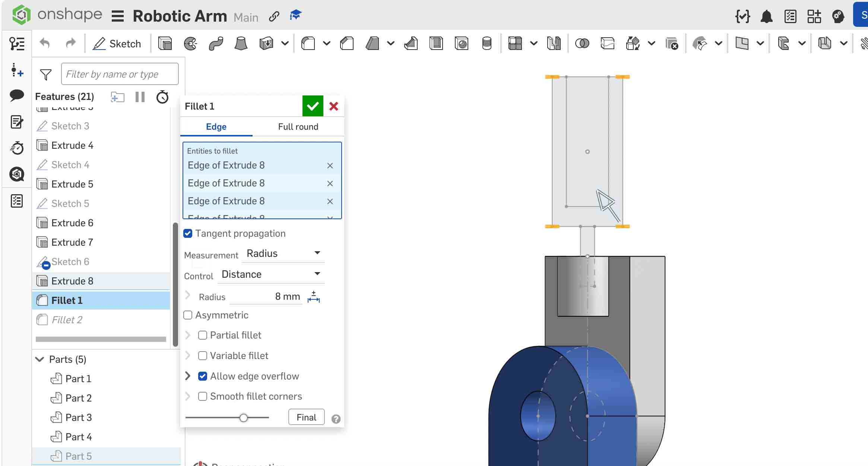Uncheck the Tangent propagation checkbox
Image resolution: width=868 pixels, height=466 pixels.
point(188,233)
